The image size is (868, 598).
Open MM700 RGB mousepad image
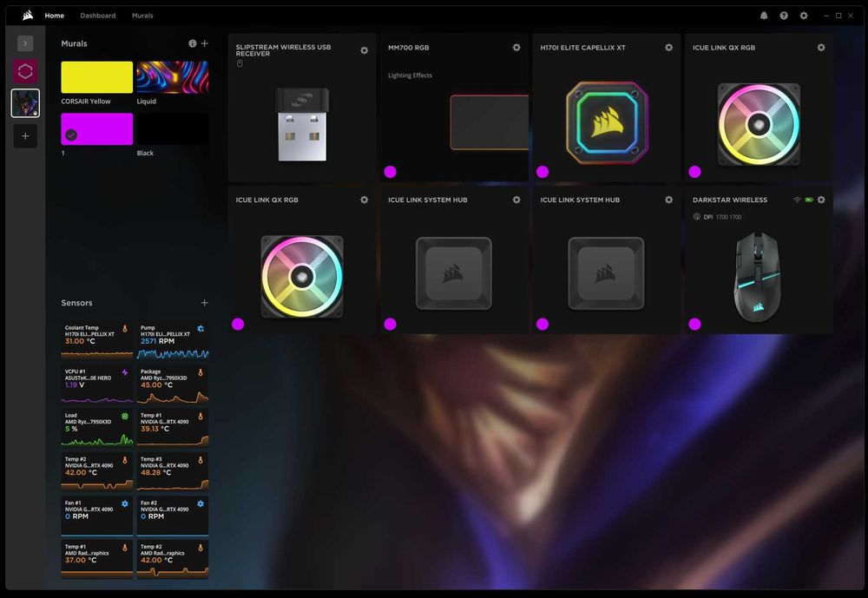click(x=490, y=122)
